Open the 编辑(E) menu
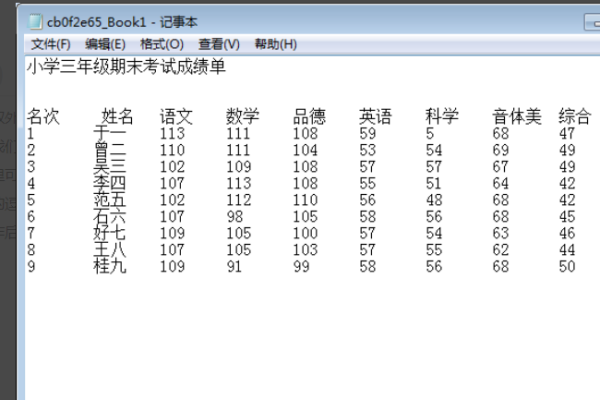This screenshot has width=600, height=400. [x=105, y=44]
